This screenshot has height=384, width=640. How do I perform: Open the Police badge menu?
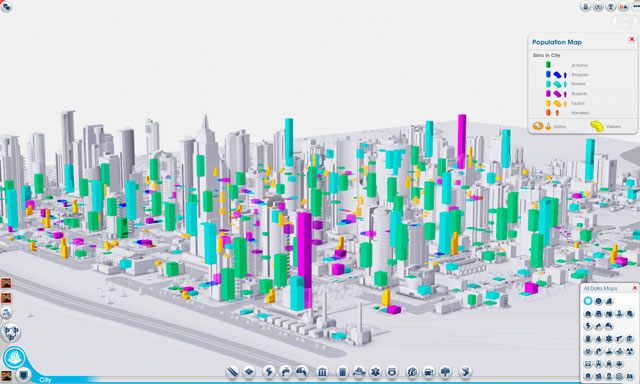point(392,372)
